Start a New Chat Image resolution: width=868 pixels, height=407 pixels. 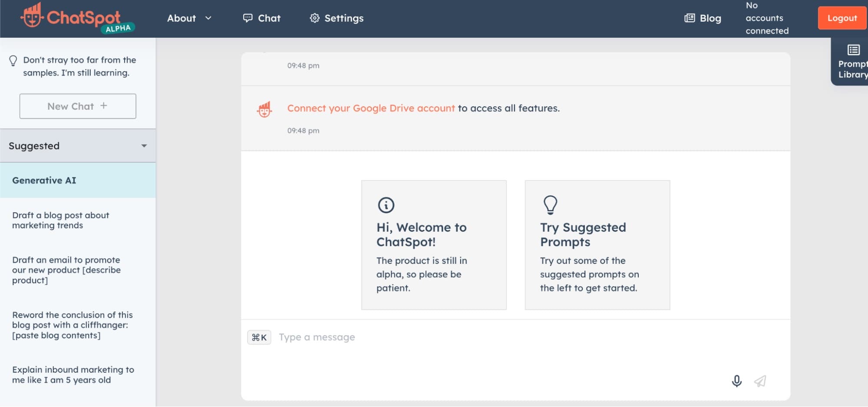click(78, 106)
